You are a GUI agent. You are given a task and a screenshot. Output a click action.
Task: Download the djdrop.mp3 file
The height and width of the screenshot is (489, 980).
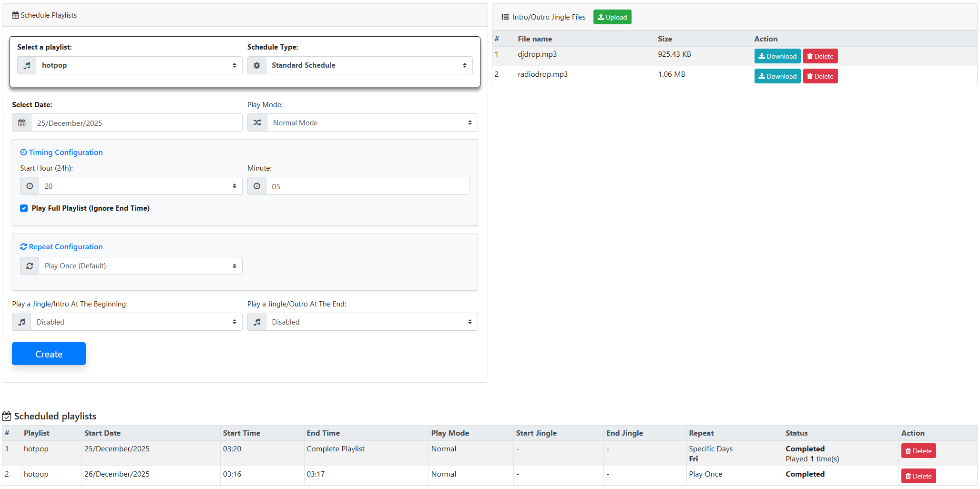click(x=777, y=56)
